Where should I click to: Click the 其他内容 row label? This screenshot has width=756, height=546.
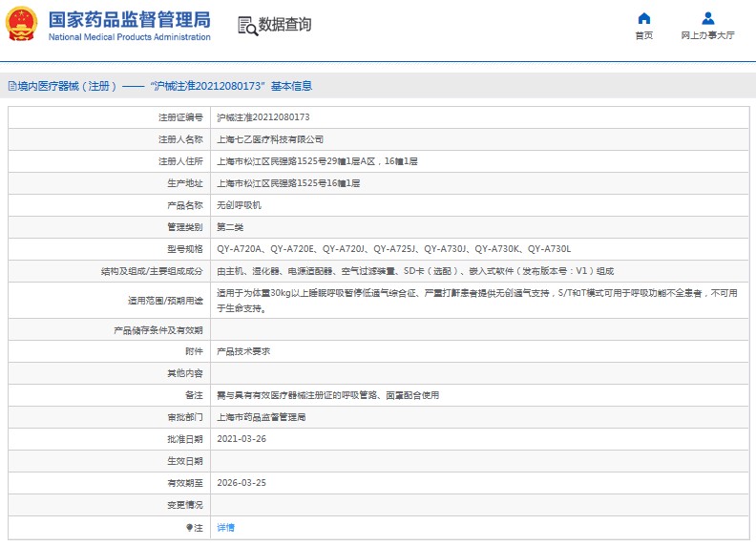coord(185,373)
